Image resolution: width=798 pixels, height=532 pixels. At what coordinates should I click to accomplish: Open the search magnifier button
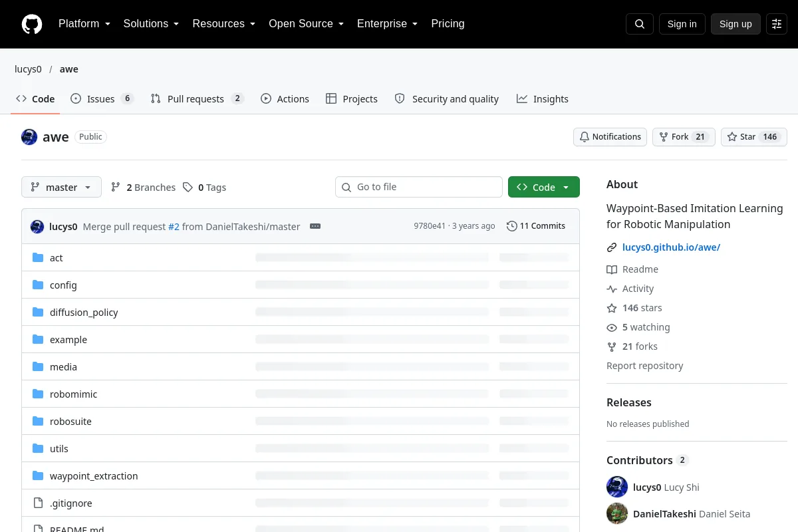[640, 24]
